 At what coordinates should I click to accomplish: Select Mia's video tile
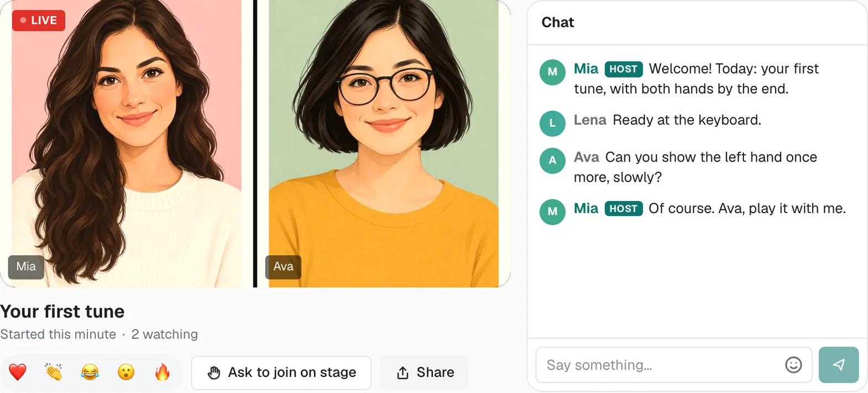127,143
